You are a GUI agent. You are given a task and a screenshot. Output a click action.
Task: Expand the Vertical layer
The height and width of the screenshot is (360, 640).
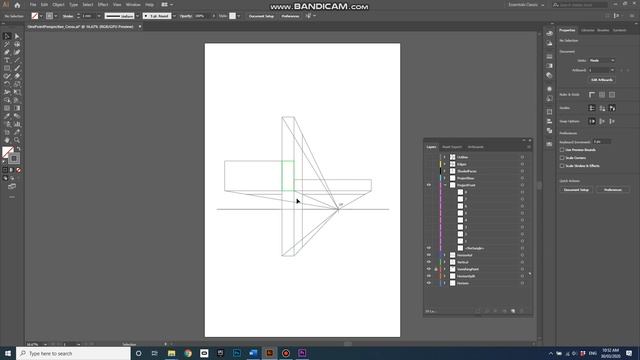click(x=445, y=262)
